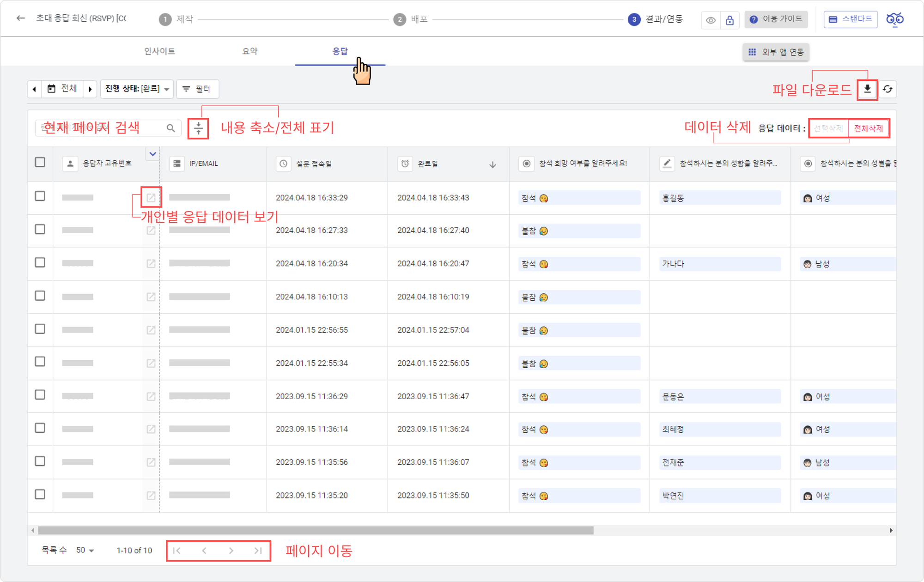Viewport: 924px width, 582px height.
Task: Click 홍길동 name cell
Action: [x=719, y=198]
